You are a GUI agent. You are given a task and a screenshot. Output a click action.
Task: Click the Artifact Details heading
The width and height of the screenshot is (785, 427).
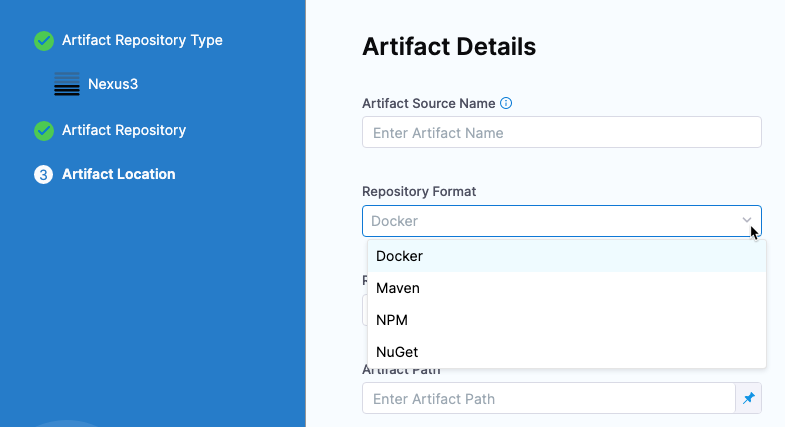(449, 46)
